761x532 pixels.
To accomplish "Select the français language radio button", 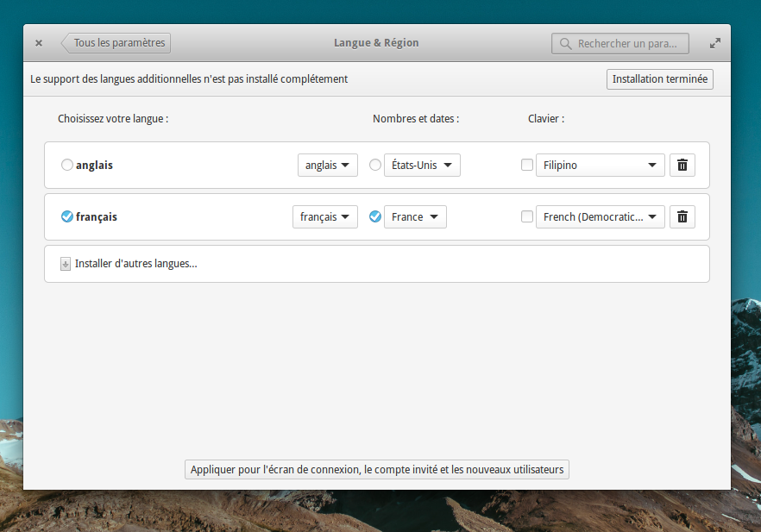I will click(x=67, y=216).
